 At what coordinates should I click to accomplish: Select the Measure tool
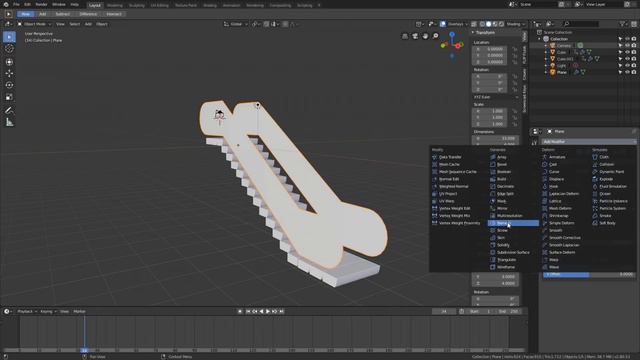(9, 122)
